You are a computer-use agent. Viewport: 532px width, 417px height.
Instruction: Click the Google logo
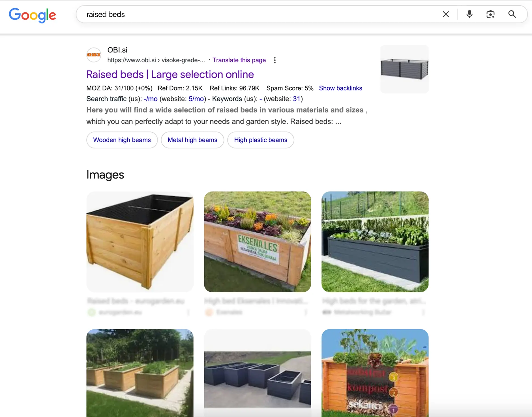click(32, 15)
